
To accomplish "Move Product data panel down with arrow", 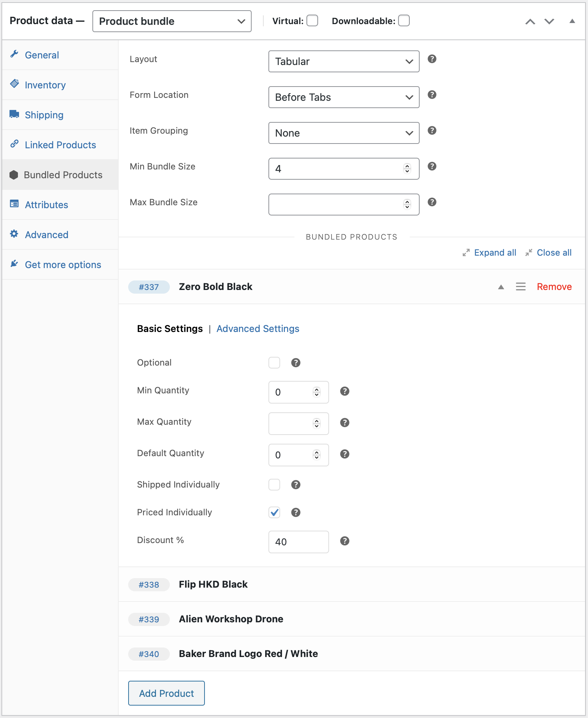I will [549, 22].
